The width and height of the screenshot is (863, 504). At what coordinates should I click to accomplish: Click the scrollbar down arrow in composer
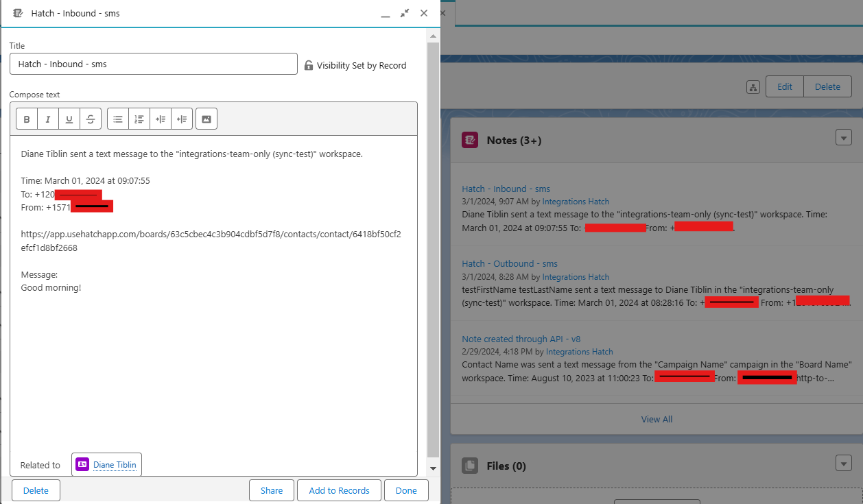click(x=433, y=468)
